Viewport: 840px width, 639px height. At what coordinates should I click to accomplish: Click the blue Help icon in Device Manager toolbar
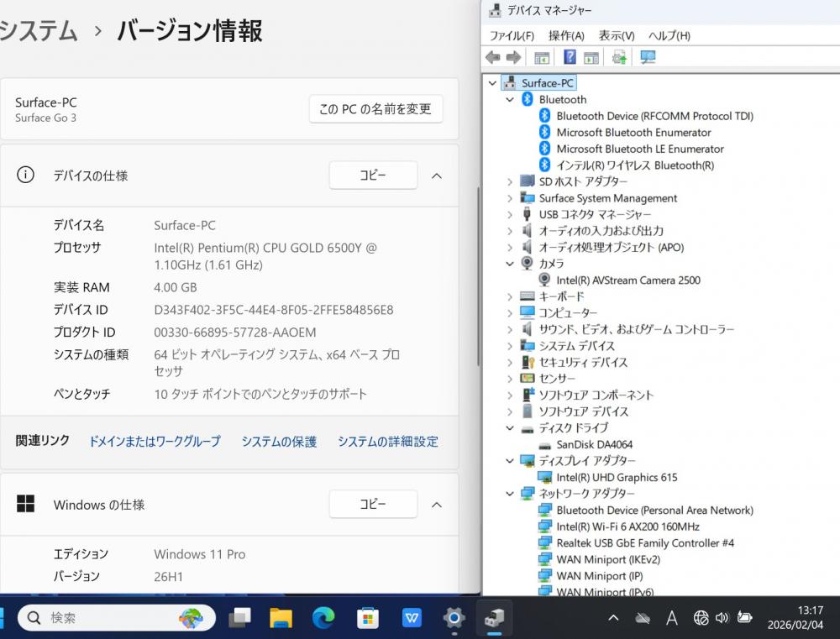point(570,57)
